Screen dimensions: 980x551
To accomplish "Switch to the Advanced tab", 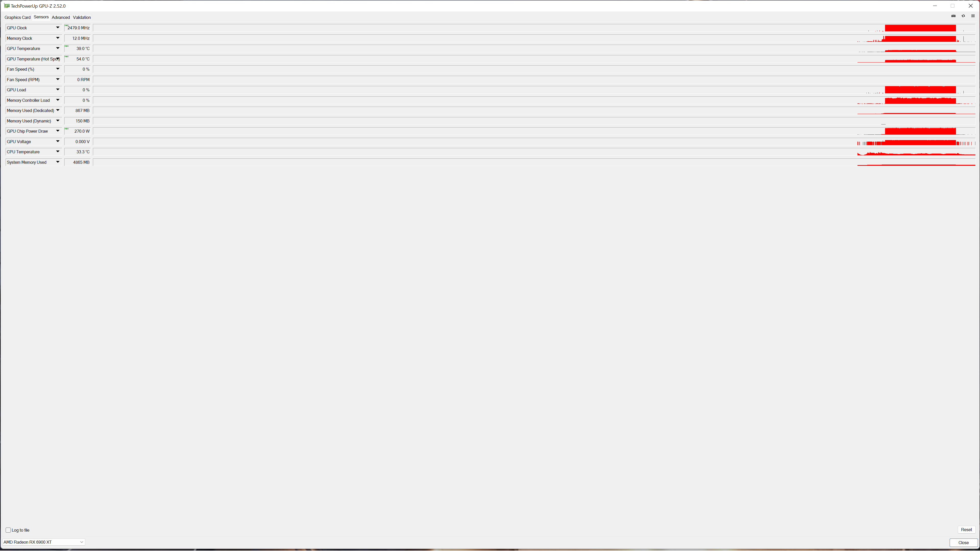I will (61, 18).
